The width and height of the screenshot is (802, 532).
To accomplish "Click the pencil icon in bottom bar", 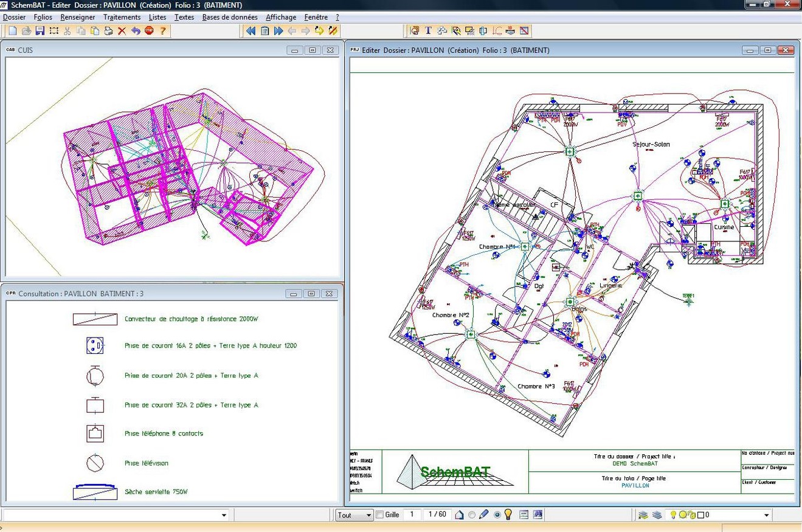I will [x=483, y=515].
